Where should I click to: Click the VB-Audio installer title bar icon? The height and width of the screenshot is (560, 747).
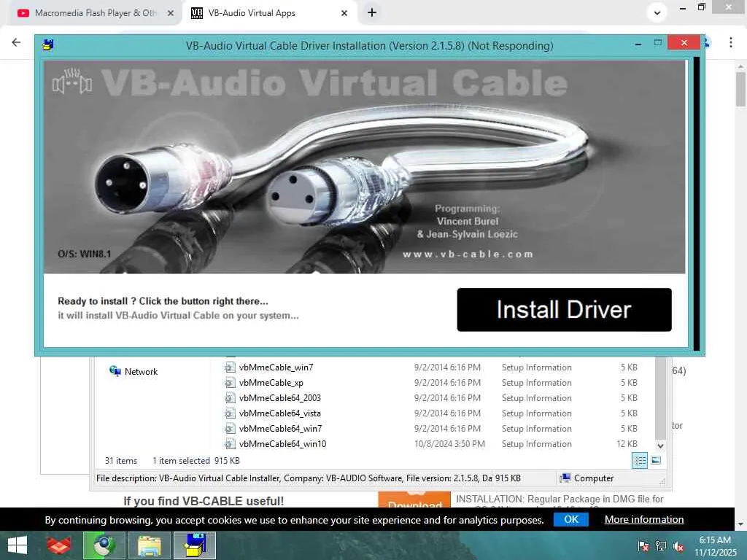click(47, 45)
